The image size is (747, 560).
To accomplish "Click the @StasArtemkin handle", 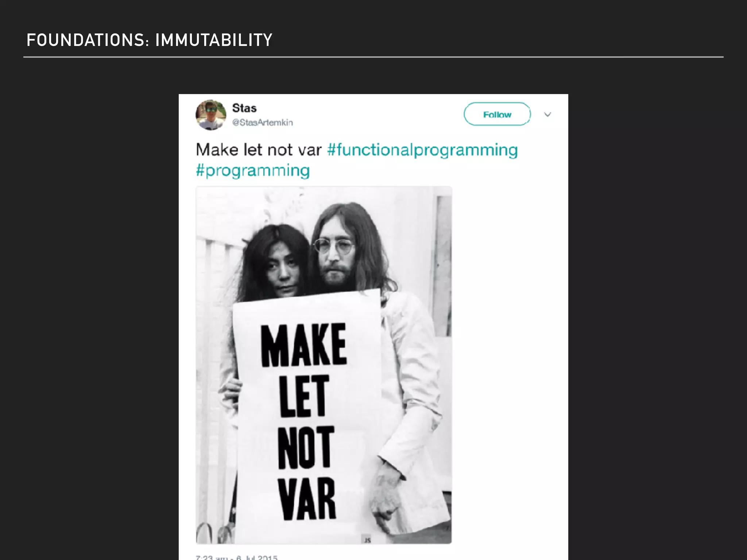I will (262, 122).
